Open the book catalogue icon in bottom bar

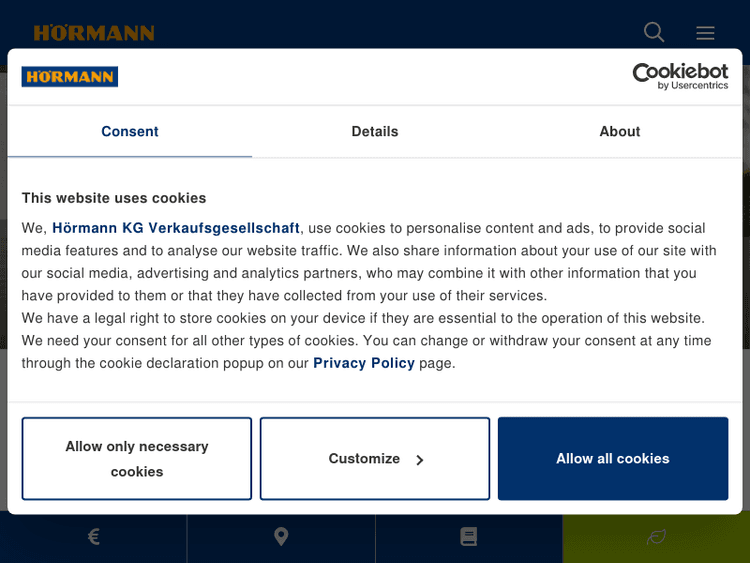click(468, 537)
